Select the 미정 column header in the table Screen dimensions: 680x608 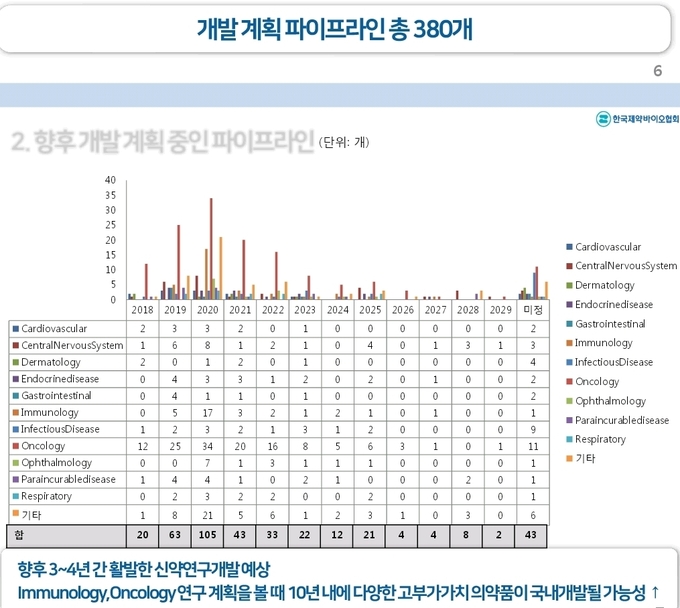[x=532, y=310]
